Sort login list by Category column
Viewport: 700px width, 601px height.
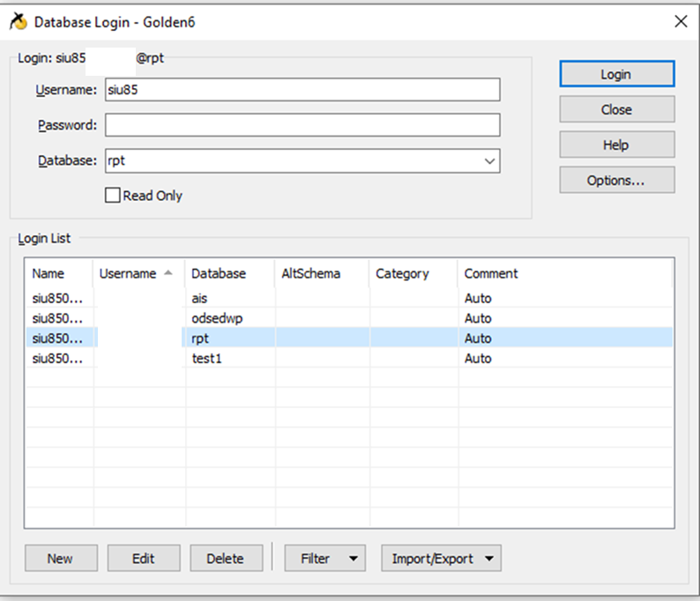coord(413,273)
